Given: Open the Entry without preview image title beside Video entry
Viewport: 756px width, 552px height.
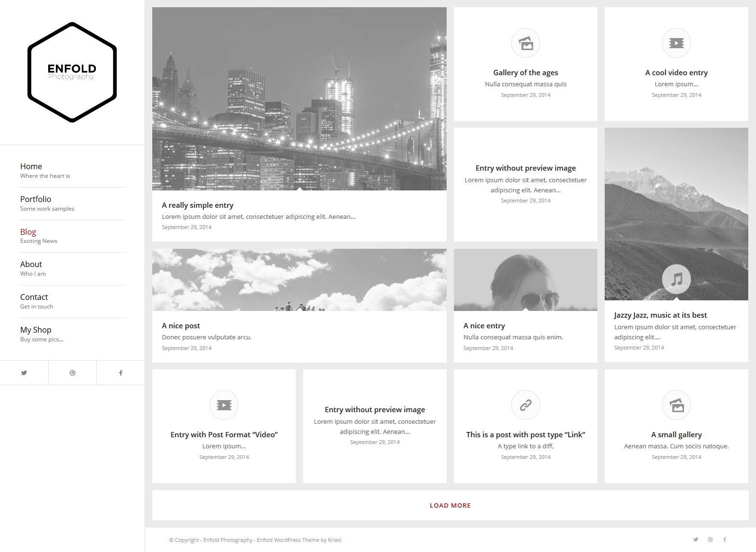Looking at the screenshot, I should (x=375, y=409).
